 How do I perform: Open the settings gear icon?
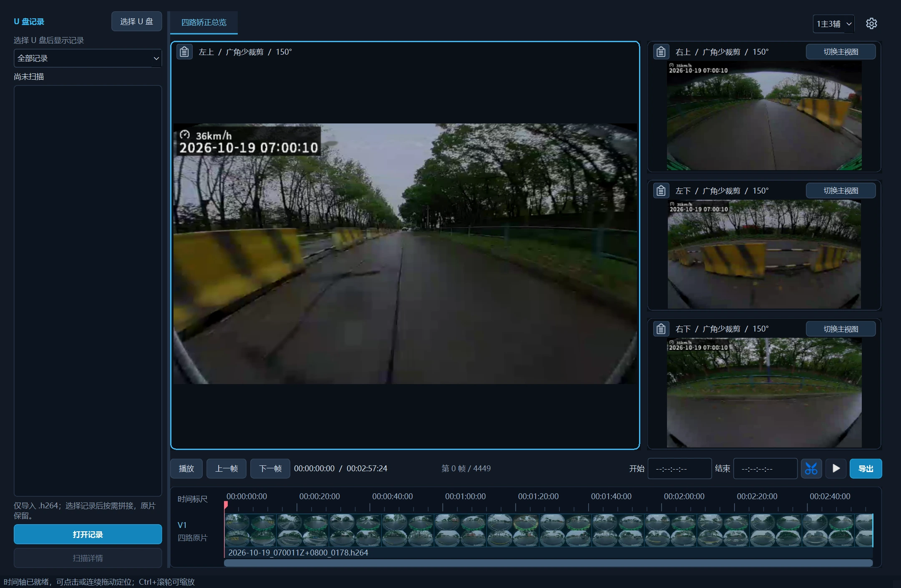pyautogui.click(x=871, y=23)
